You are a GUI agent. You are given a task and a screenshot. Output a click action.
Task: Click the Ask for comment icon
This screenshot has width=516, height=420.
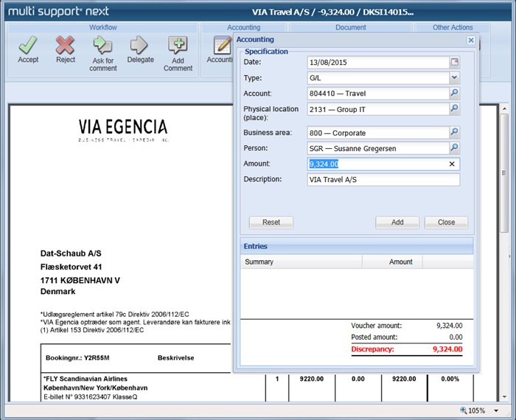click(x=102, y=45)
